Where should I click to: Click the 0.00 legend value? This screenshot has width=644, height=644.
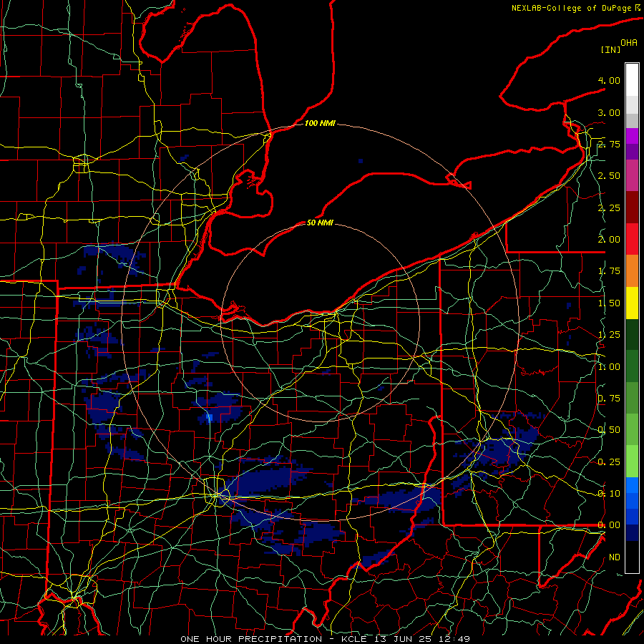[x=609, y=525]
